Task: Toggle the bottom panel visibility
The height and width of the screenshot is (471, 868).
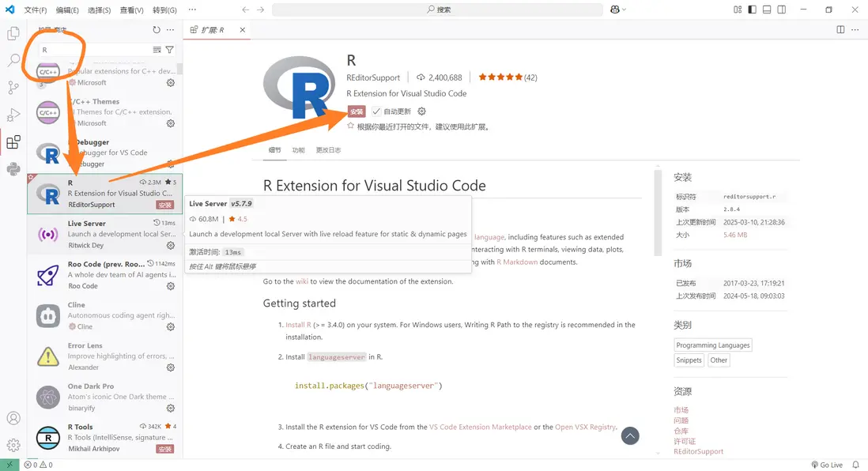Action: [767, 9]
